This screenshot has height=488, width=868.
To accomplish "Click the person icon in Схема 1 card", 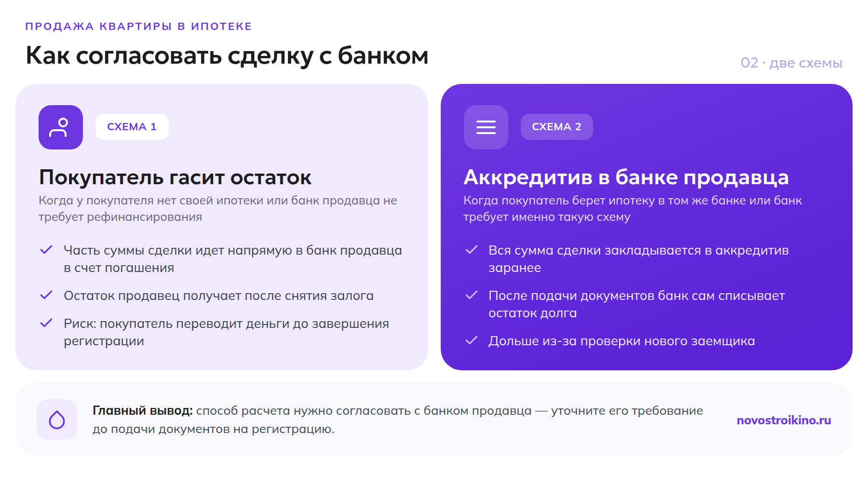I will (x=61, y=127).
